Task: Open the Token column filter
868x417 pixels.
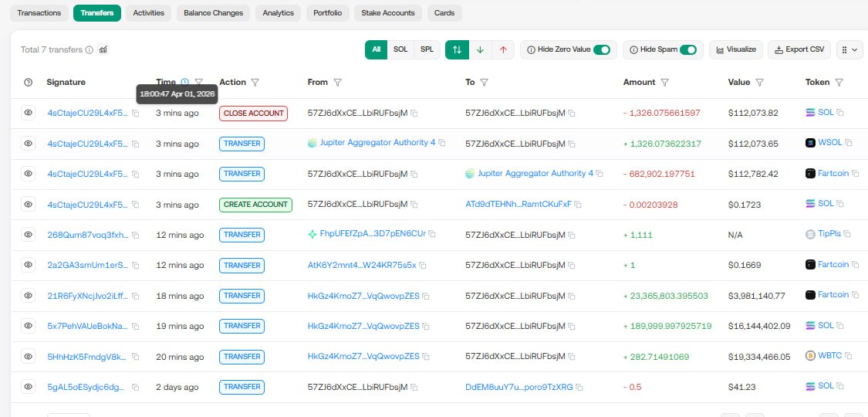Action: [839, 83]
